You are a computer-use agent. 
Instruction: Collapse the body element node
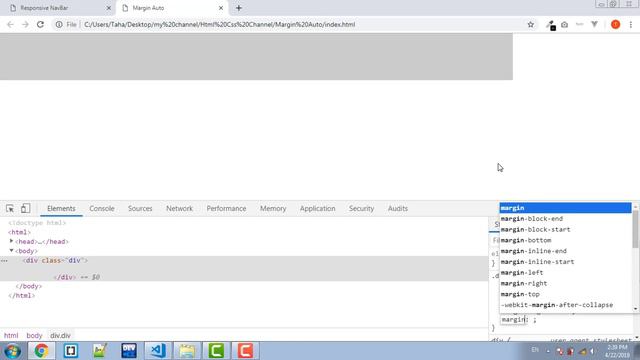click(11, 251)
